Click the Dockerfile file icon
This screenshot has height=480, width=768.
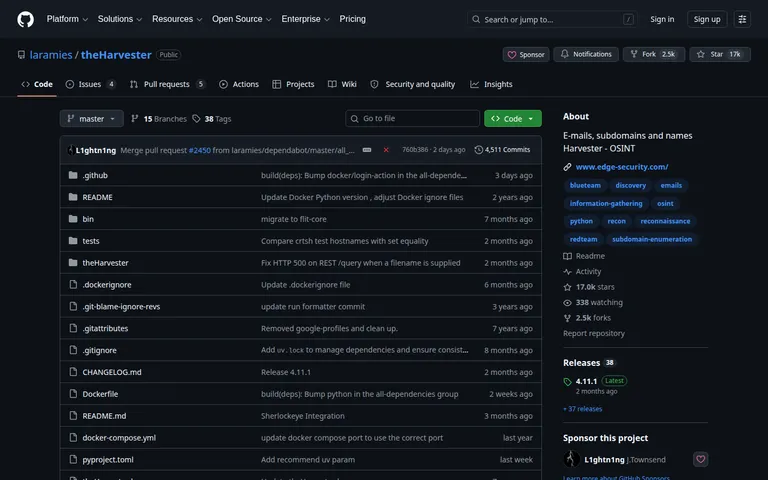(x=73, y=394)
